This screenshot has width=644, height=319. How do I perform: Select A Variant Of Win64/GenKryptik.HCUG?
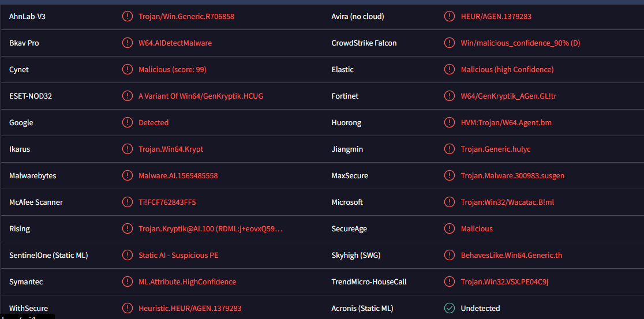click(x=201, y=96)
